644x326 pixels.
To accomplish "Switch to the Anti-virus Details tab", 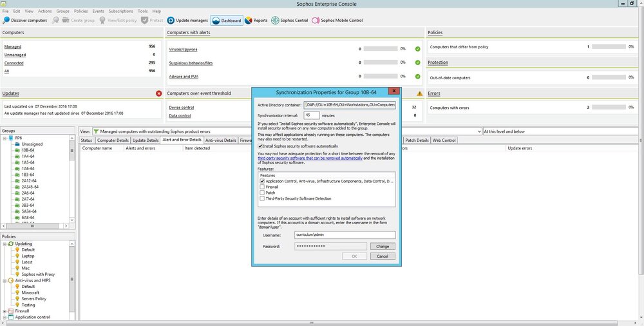I will (220, 140).
